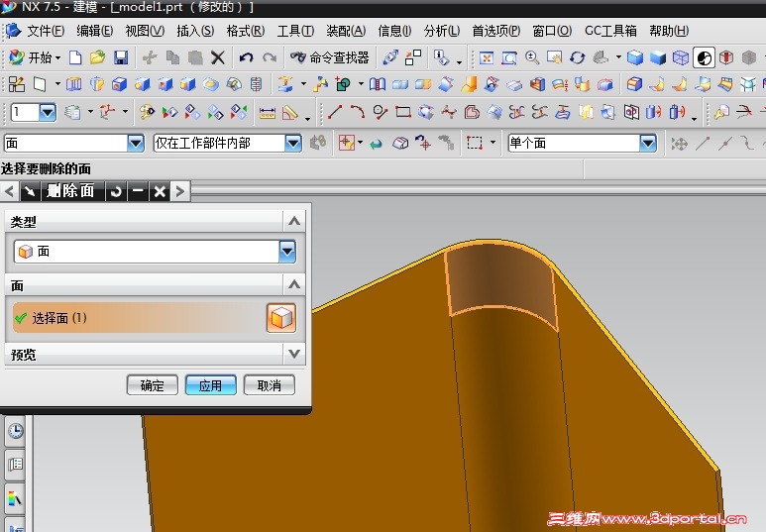The image size is (766, 532).
Task: Undo the last action
Action: [246, 57]
